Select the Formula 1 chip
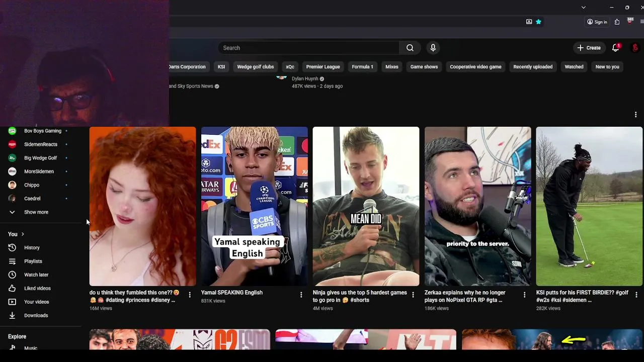Image resolution: width=644 pixels, height=362 pixels. (362, 66)
